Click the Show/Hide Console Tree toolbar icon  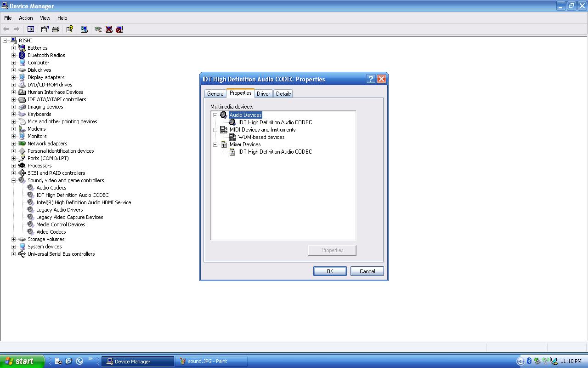(31, 29)
